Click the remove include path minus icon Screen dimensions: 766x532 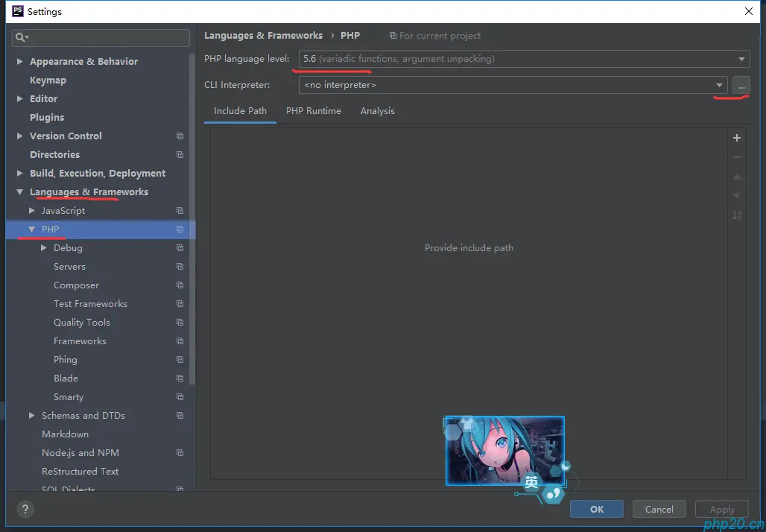tap(737, 157)
